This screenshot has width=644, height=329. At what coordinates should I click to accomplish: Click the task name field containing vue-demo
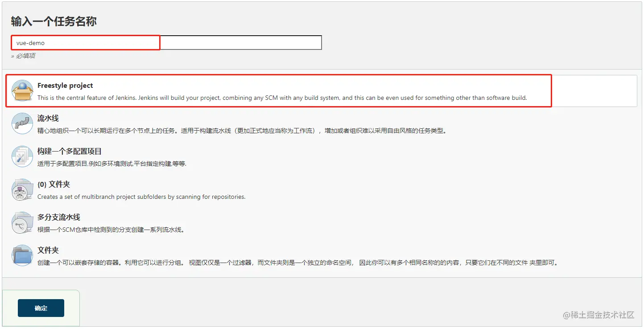(166, 43)
